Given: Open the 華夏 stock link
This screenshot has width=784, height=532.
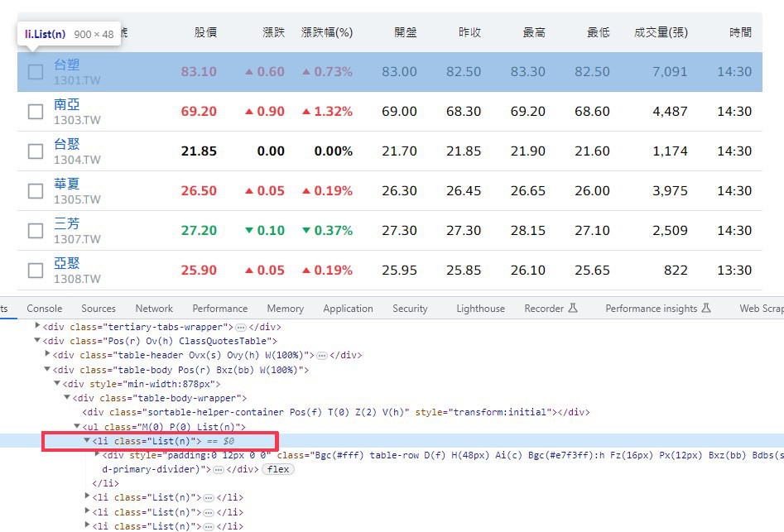Looking at the screenshot, I should [67, 184].
